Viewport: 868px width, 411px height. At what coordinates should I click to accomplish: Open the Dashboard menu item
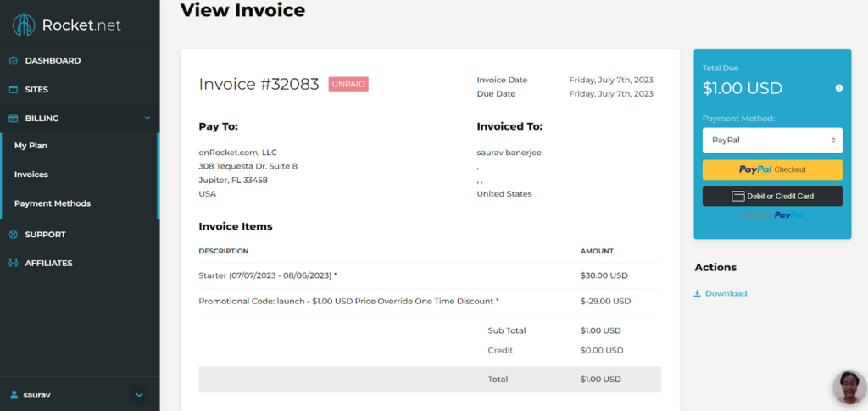(x=53, y=61)
